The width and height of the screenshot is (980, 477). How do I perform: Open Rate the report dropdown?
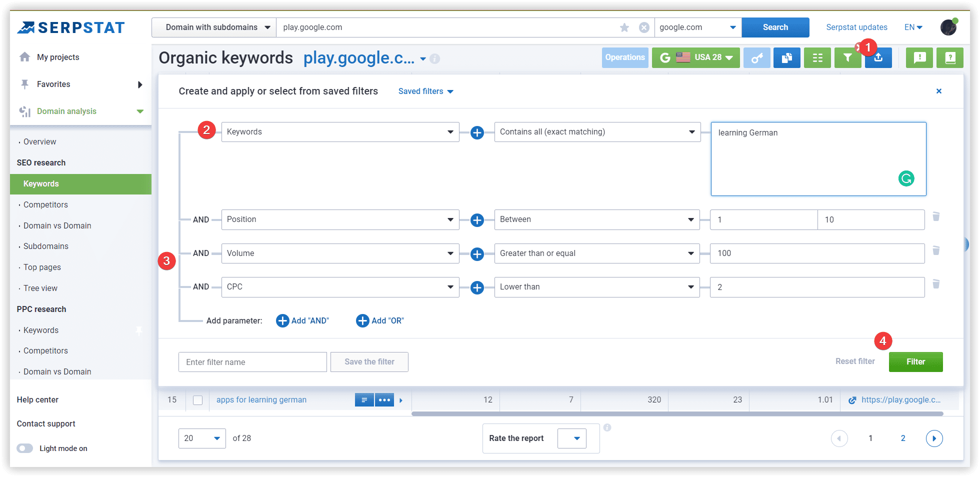click(572, 438)
